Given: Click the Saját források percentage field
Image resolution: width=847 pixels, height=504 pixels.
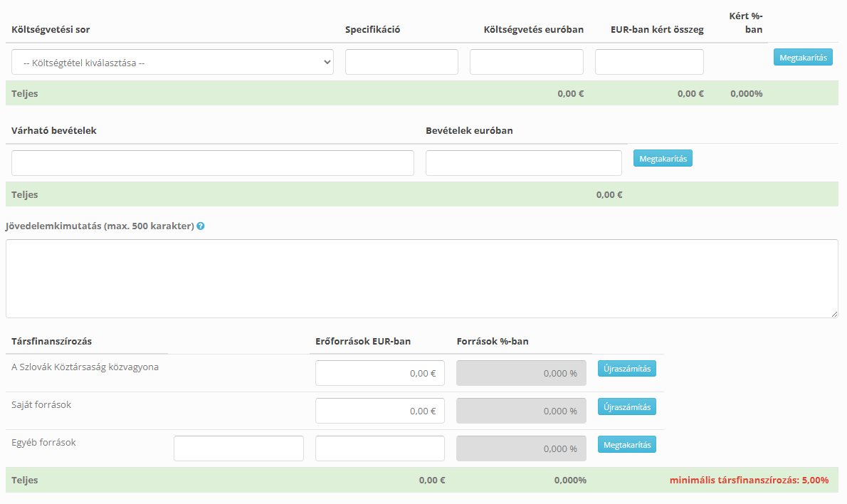Looking at the screenshot, I should point(521,411).
